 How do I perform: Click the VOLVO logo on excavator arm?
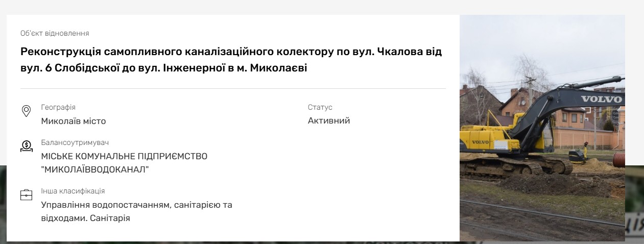coord(602,99)
